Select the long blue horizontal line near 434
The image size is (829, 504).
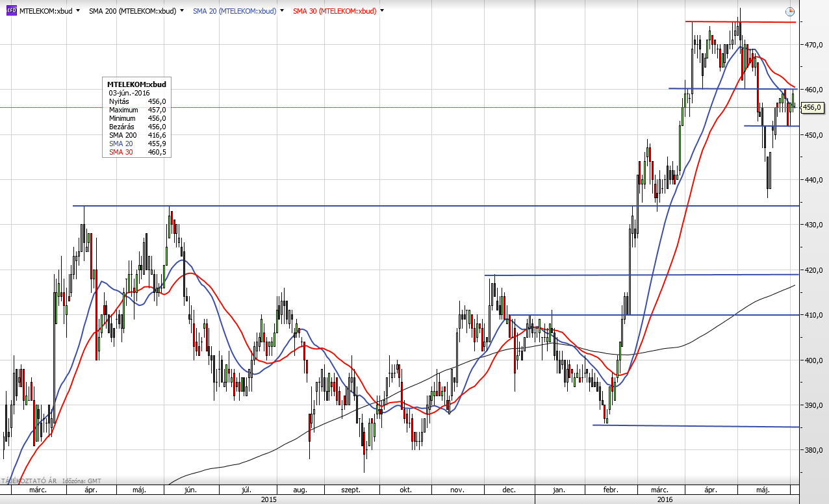[x=435, y=206]
